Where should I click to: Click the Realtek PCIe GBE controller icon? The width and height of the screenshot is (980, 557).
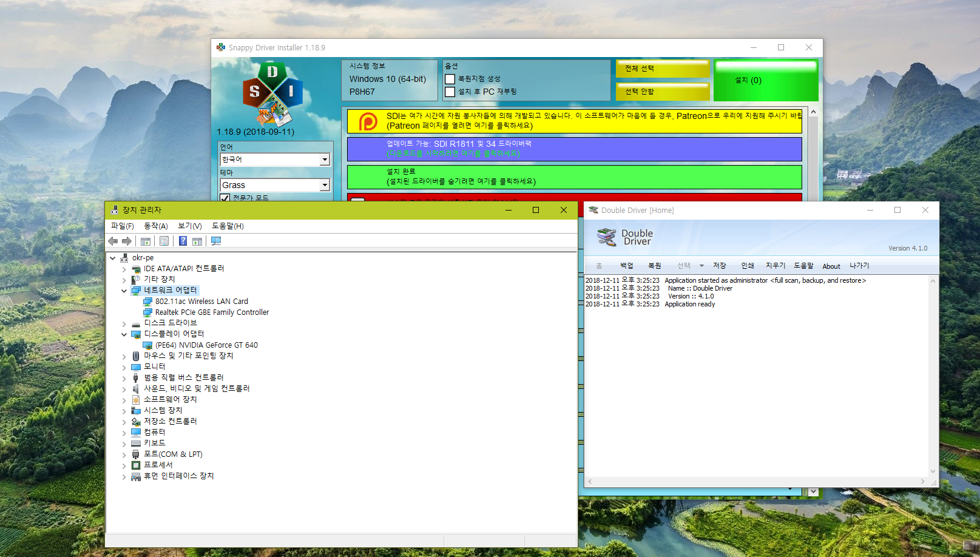tap(147, 312)
